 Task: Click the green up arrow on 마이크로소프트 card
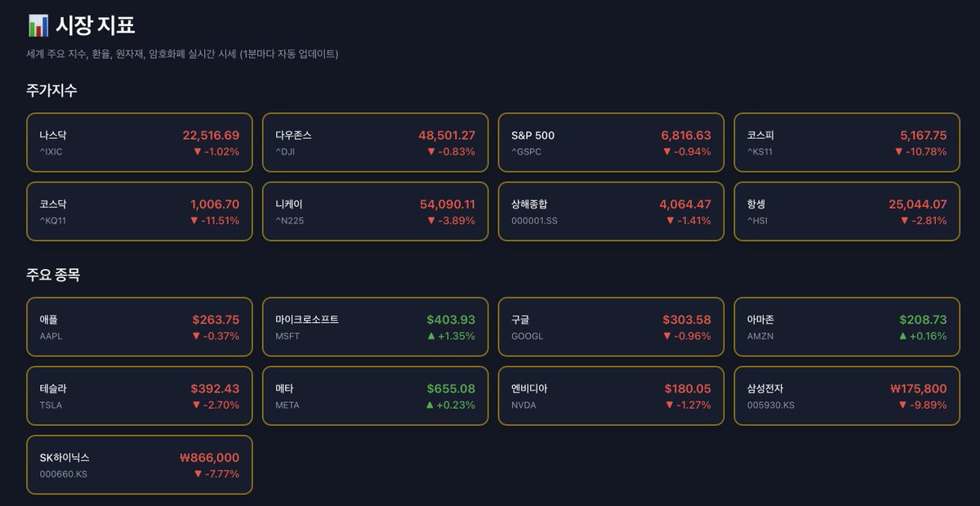[x=432, y=336]
